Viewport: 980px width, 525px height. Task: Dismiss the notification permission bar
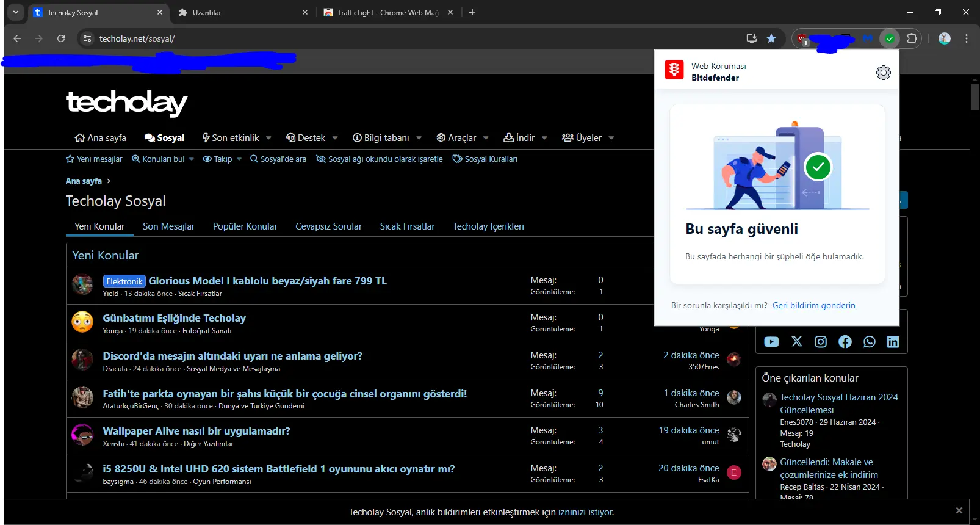tap(959, 510)
